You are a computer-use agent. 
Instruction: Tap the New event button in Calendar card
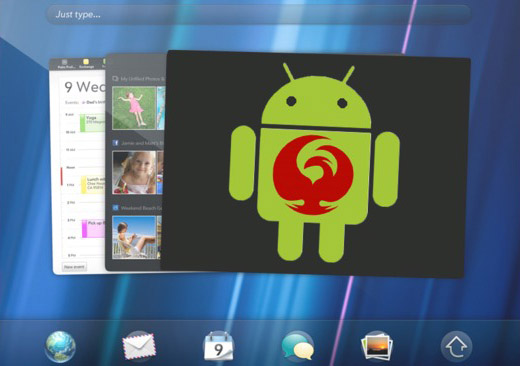[74, 267]
